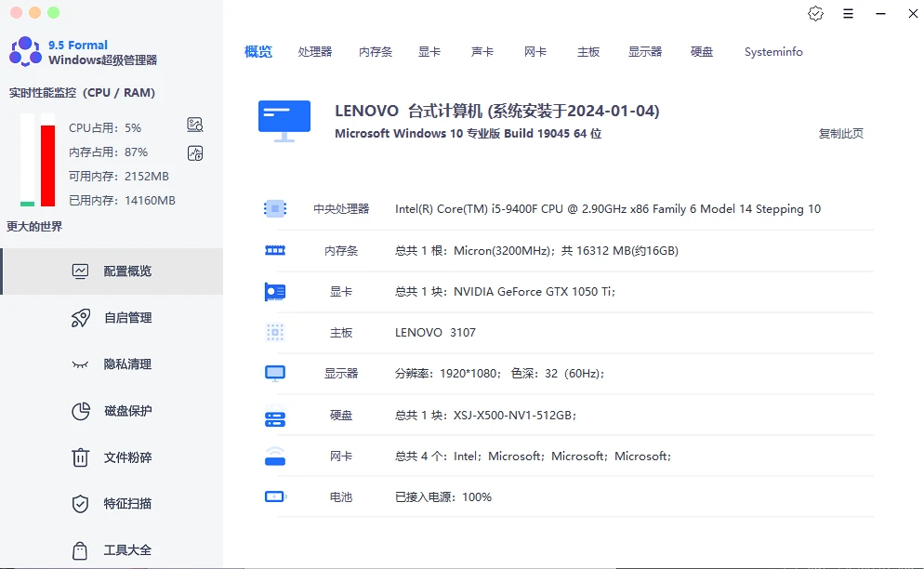Viewport: 924px width, 569px height.
Task: Click the NVIDIA GeForce GTX 1050 Ti text
Action: coord(505,291)
